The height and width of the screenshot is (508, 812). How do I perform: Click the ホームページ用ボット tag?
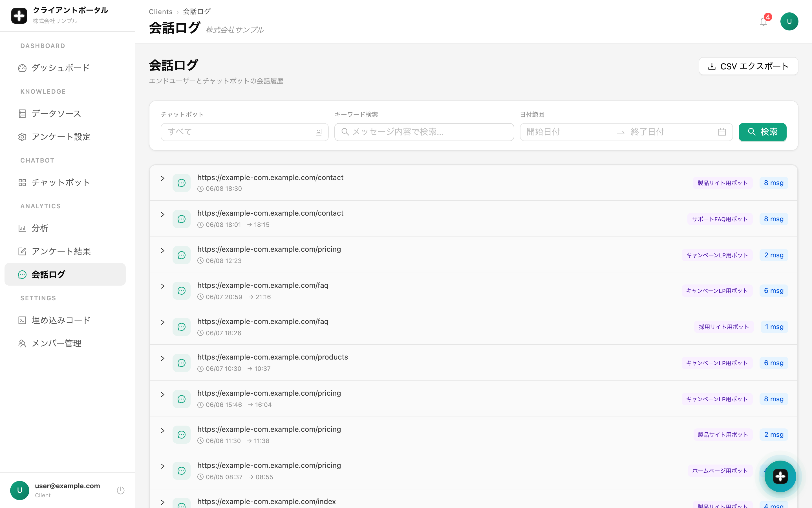pos(720,471)
